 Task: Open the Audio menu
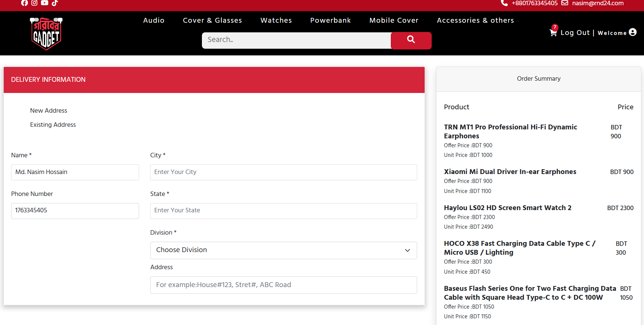[154, 20]
